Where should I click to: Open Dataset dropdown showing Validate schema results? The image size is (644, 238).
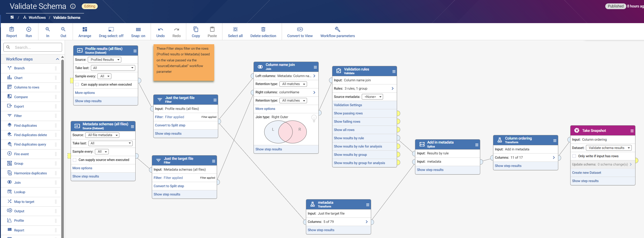click(609, 148)
